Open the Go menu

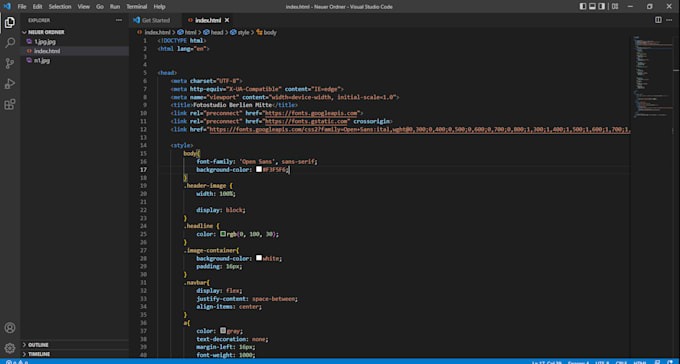tap(100, 7)
